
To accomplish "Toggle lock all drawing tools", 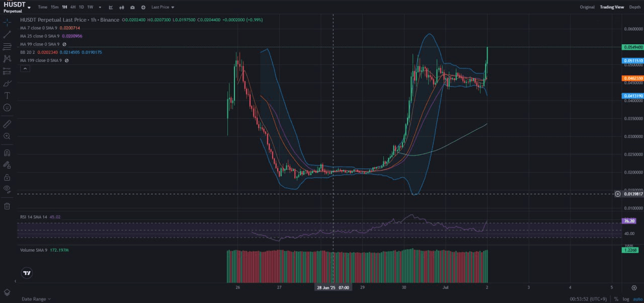I will click(x=7, y=177).
